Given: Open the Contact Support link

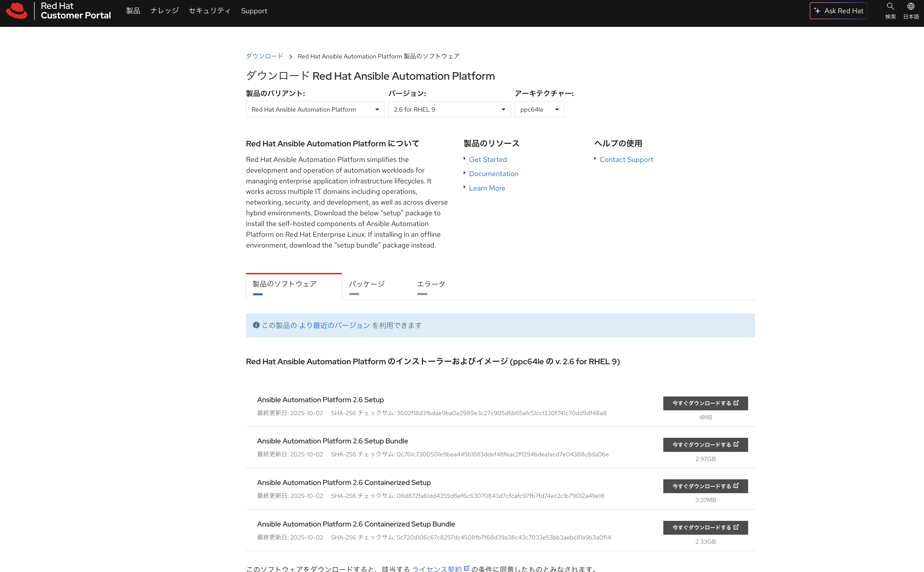Looking at the screenshot, I should point(626,160).
